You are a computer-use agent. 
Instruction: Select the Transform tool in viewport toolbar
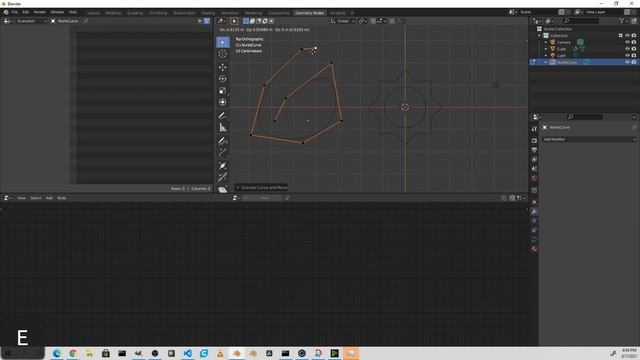pos(222,102)
